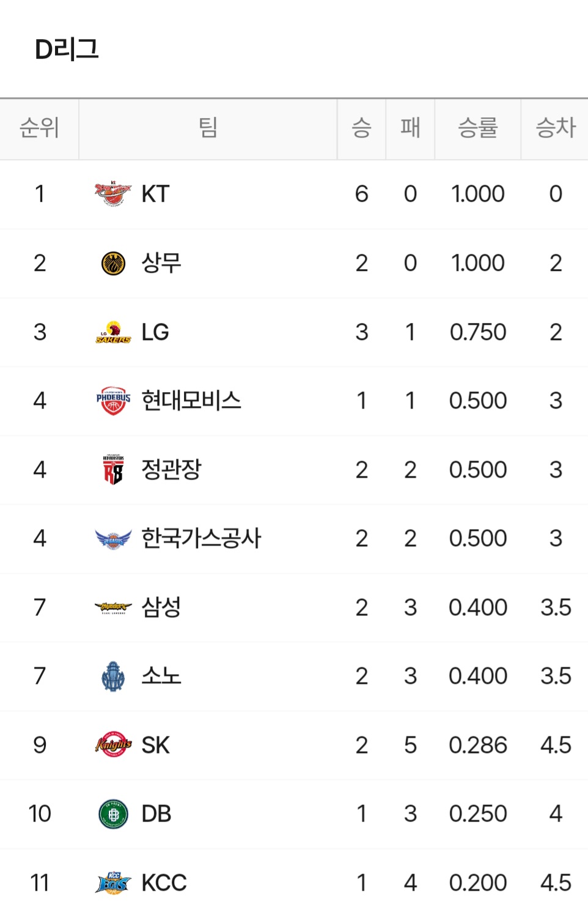
Task: Click the DB Promy green logo
Action: 113,814
